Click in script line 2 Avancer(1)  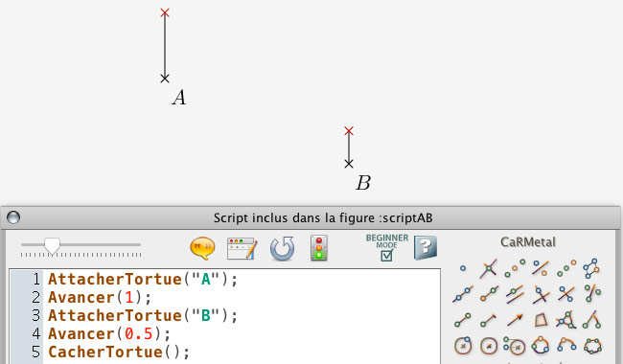tap(100, 297)
